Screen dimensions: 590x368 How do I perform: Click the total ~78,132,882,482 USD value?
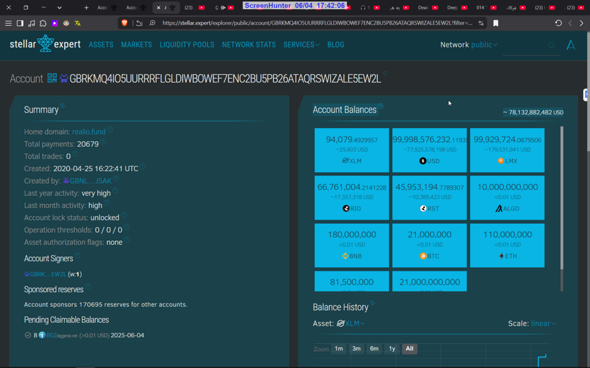click(x=533, y=112)
